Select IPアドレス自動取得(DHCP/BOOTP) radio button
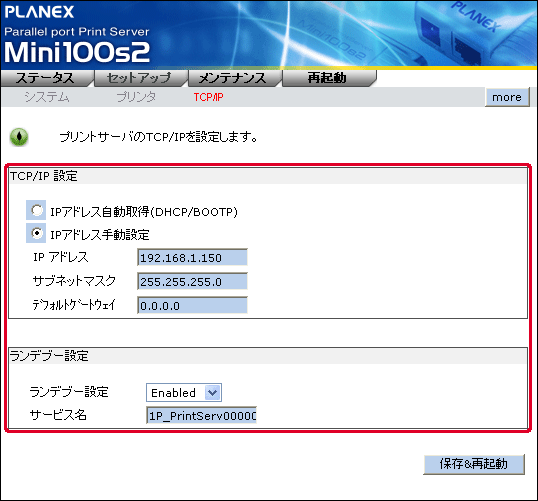The height and width of the screenshot is (501, 538). (x=36, y=210)
